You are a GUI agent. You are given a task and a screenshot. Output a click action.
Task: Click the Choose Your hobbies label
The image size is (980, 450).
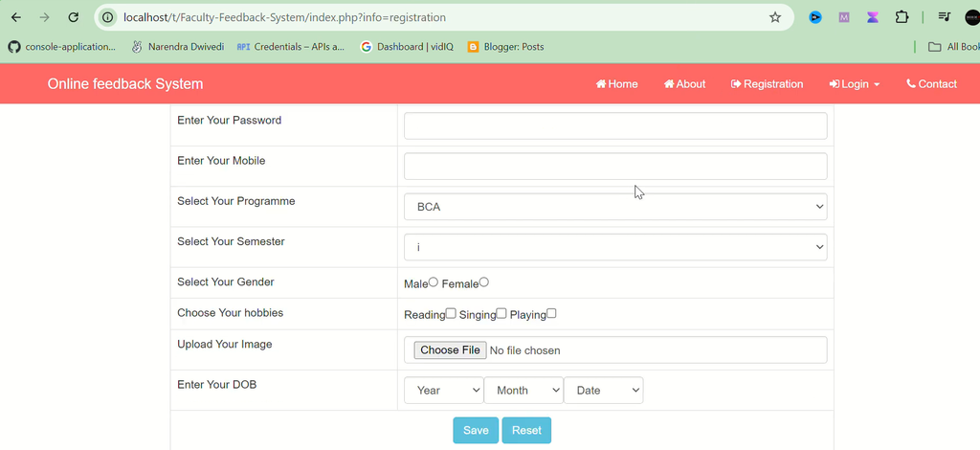click(x=230, y=312)
